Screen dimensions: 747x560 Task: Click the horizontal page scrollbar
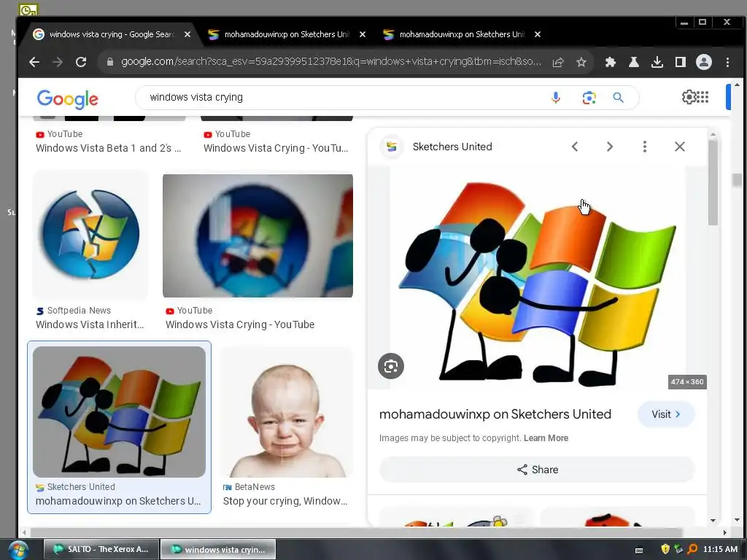pyautogui.click(x=356, y=532)
